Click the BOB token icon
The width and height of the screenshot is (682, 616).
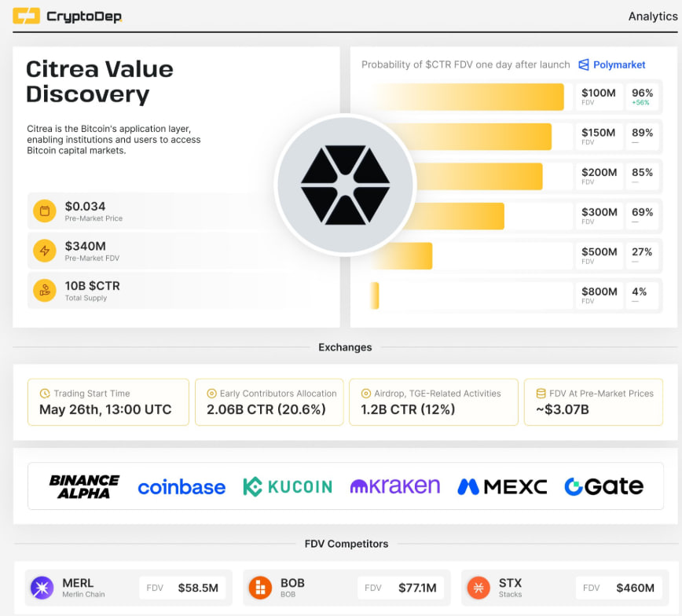[x=260, y=588]
